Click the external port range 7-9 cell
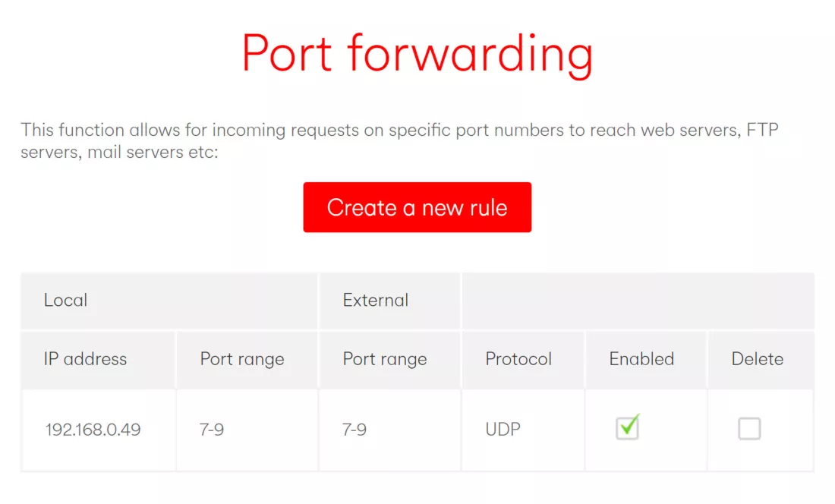 click(x=354, y=430)
